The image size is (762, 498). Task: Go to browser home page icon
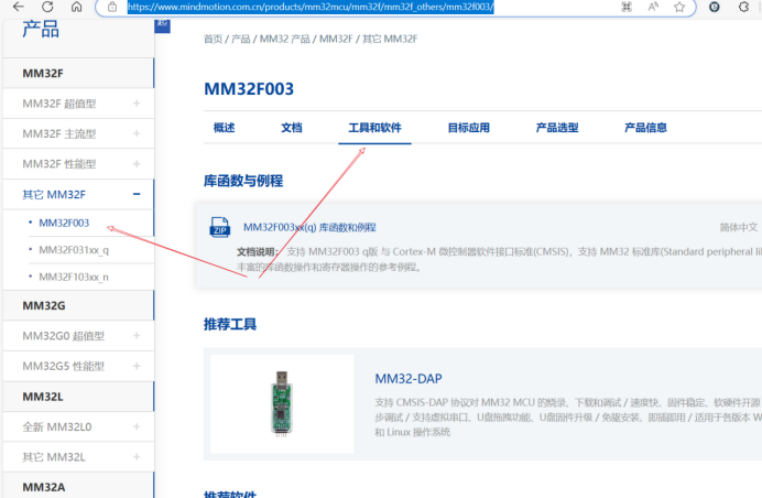click(x=77, y=7)
